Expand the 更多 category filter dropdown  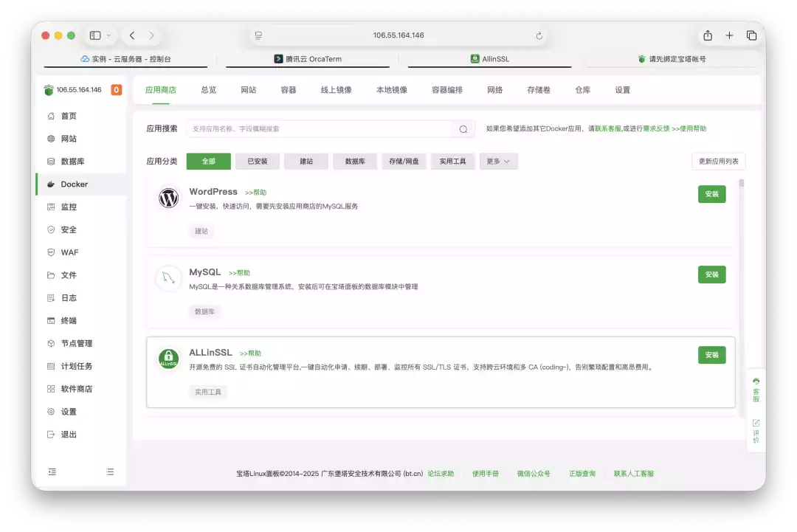498,161
